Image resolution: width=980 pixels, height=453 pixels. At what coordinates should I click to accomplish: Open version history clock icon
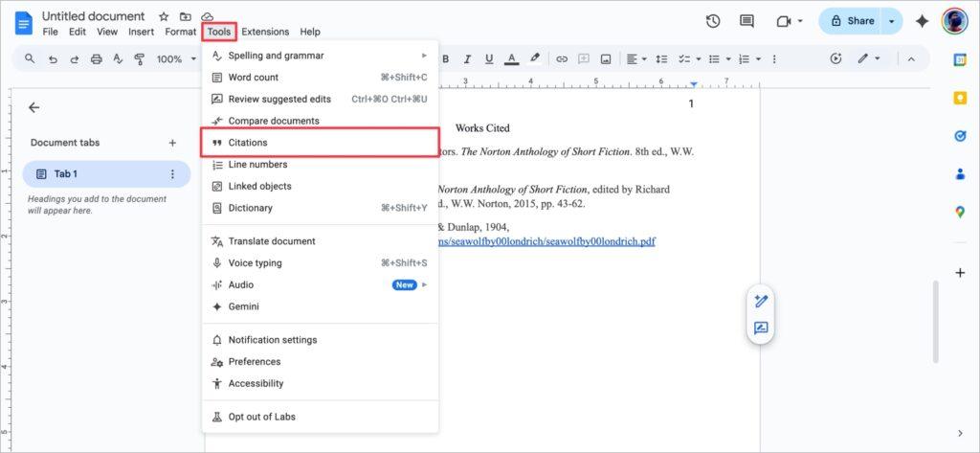[x=712, y=21]
